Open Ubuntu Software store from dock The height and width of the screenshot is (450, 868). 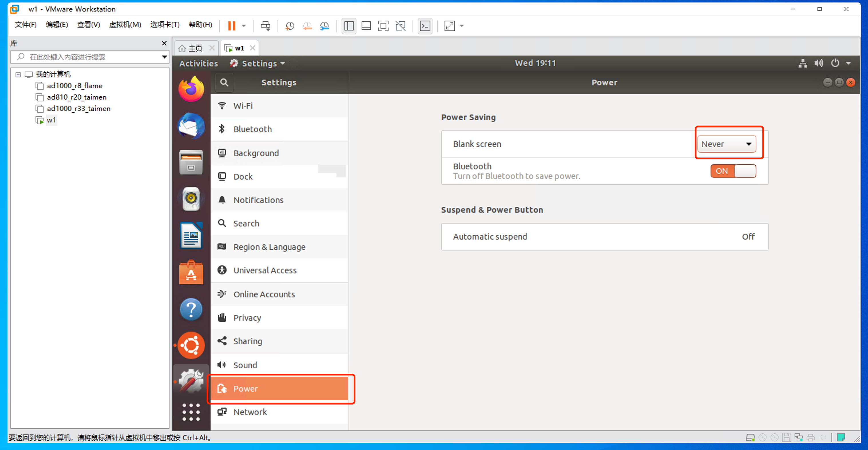coord(191,273)
